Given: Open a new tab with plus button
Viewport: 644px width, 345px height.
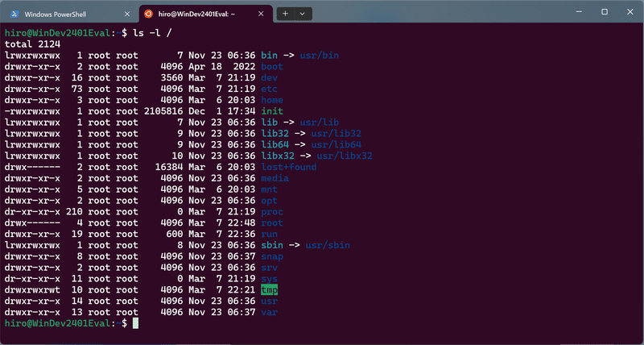Looking at the screenshot, I should [x=286, y=14].
